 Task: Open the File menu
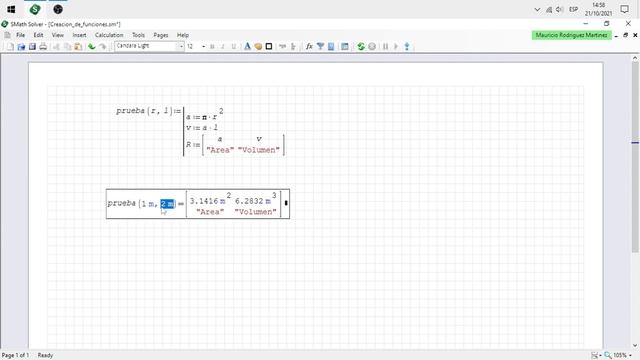(20, 35)
